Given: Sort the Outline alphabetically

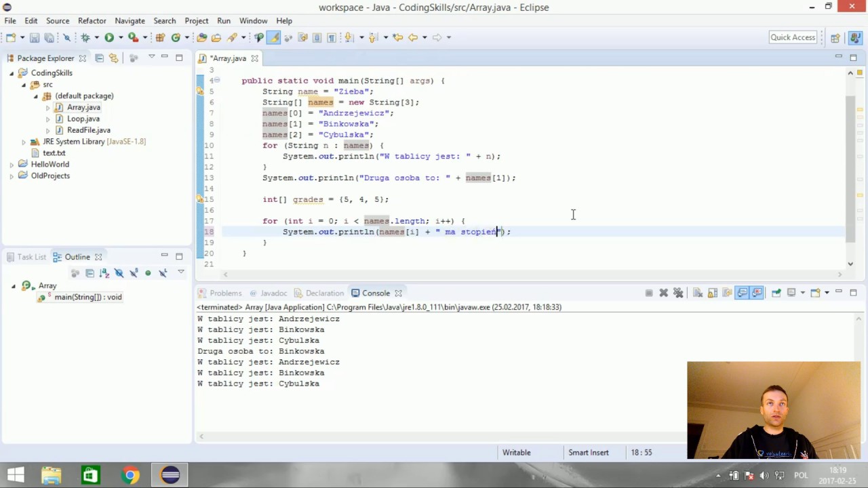Looking at the screenshot, I should click(104, 273).
